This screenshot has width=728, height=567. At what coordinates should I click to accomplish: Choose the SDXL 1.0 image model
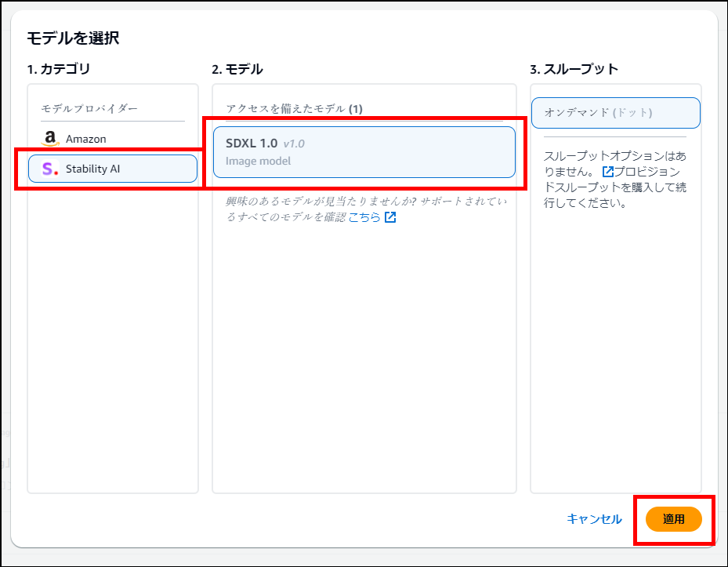click(364, 152)
